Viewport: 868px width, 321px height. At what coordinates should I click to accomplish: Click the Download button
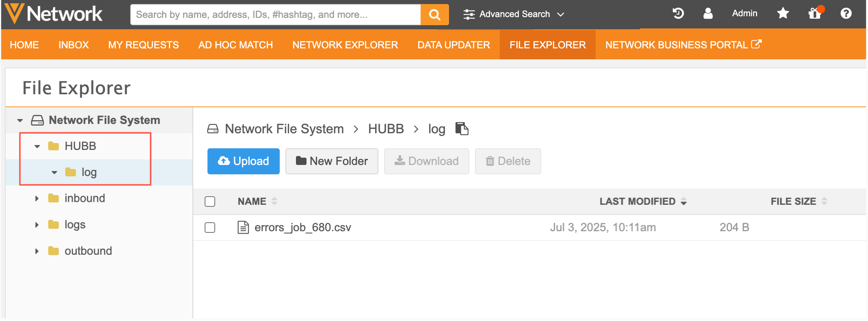[427, 161]
